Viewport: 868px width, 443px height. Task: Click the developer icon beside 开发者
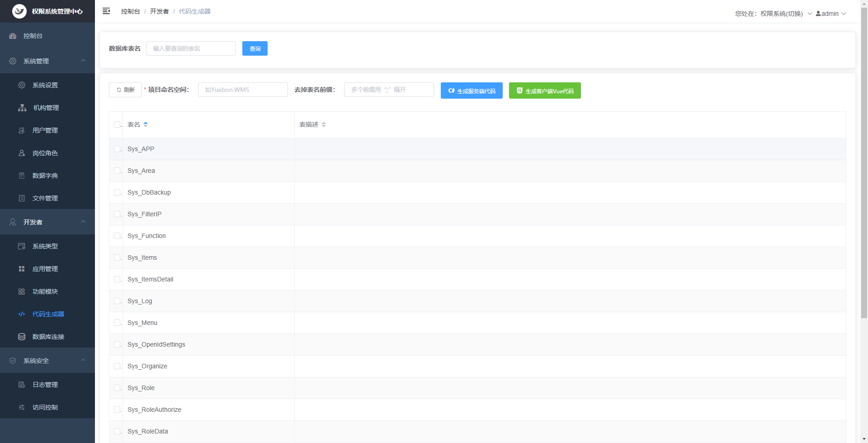click(13, 222)
